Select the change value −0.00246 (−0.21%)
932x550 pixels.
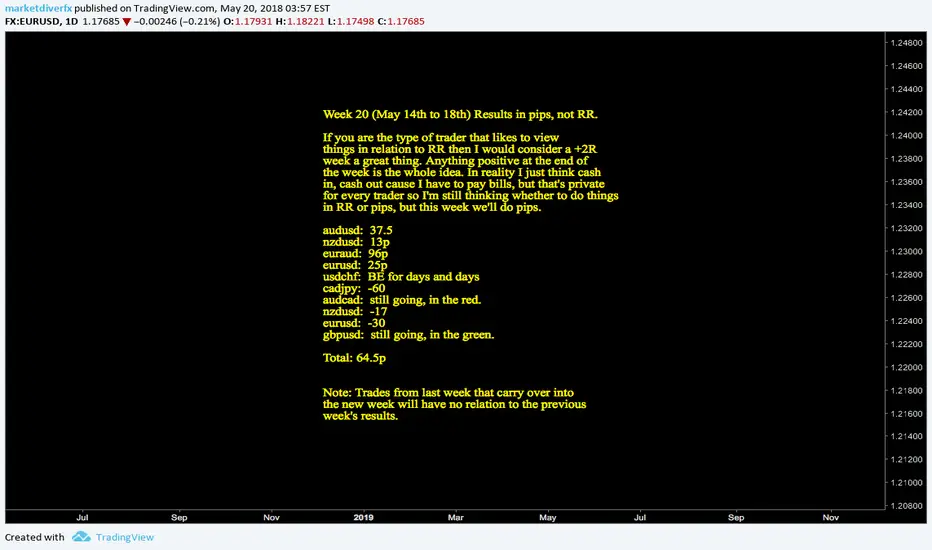(177, 21)
